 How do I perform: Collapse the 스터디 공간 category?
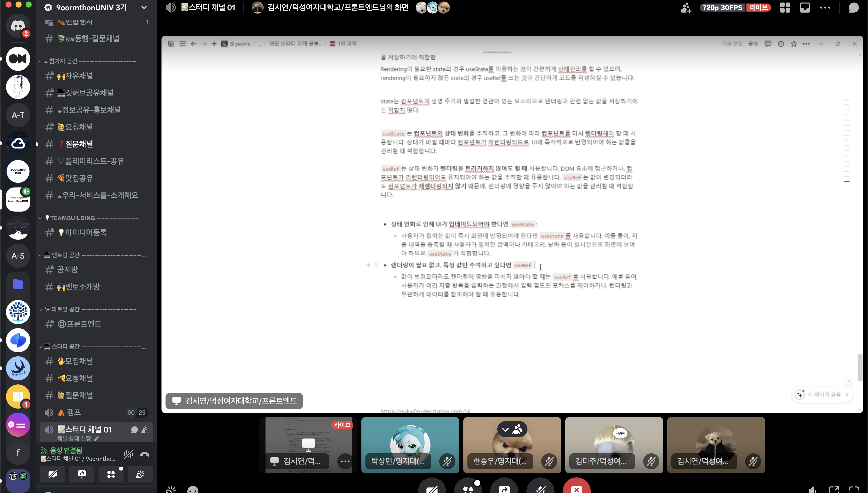click(66, 347)
